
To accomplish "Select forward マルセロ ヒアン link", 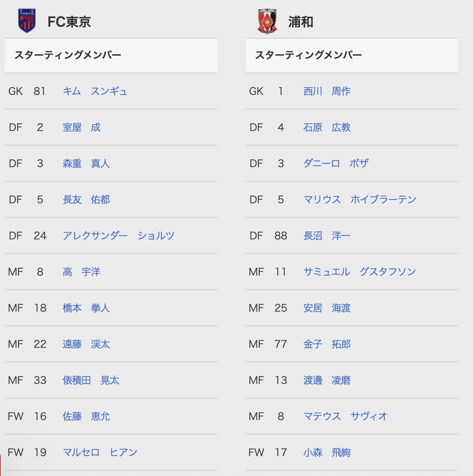I will click(x=100, y=453).
